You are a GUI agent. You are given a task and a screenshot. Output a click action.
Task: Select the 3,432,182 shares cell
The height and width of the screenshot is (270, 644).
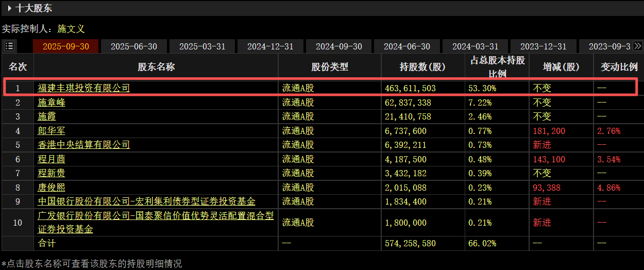pyautogui.click(x=406, y=173)
